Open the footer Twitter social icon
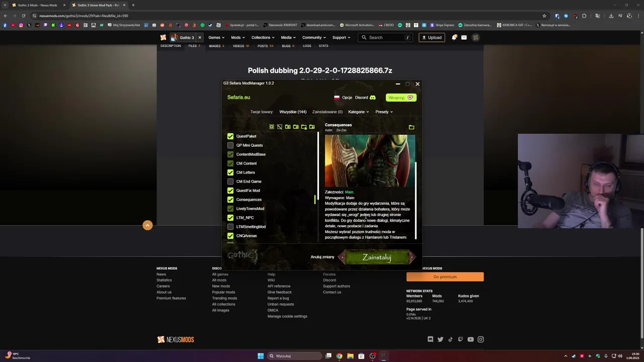 point(440,339)
